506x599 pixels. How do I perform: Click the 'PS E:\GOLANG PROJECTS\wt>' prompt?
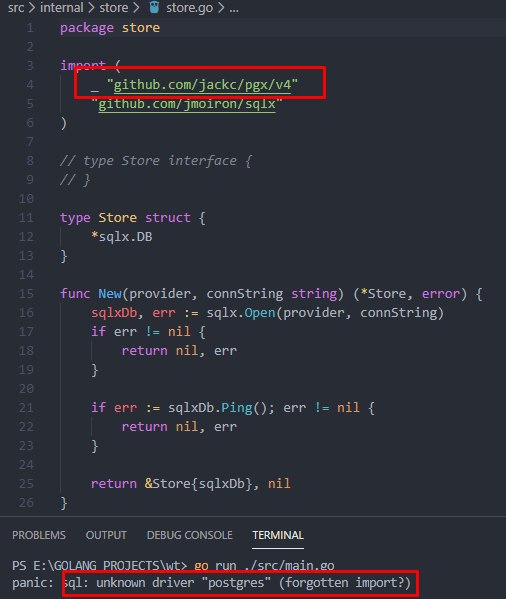click(x=100, y=565)
